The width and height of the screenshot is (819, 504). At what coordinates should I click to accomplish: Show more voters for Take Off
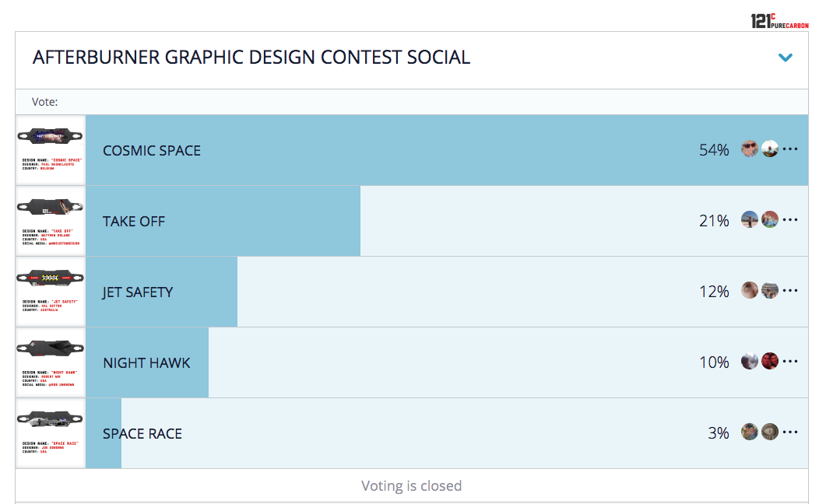790,219
